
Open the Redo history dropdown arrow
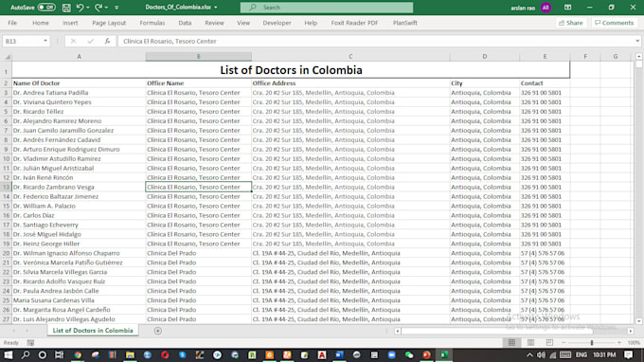coord(106,8)
